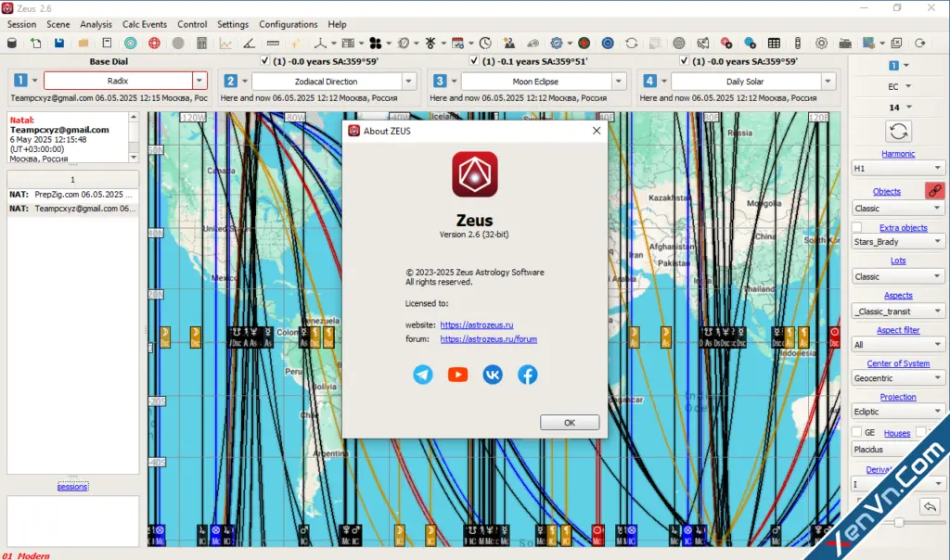The height and width of the screenshot is (560, 950).
Task: Open the Session menu
Action: click(x=22, y=24)
